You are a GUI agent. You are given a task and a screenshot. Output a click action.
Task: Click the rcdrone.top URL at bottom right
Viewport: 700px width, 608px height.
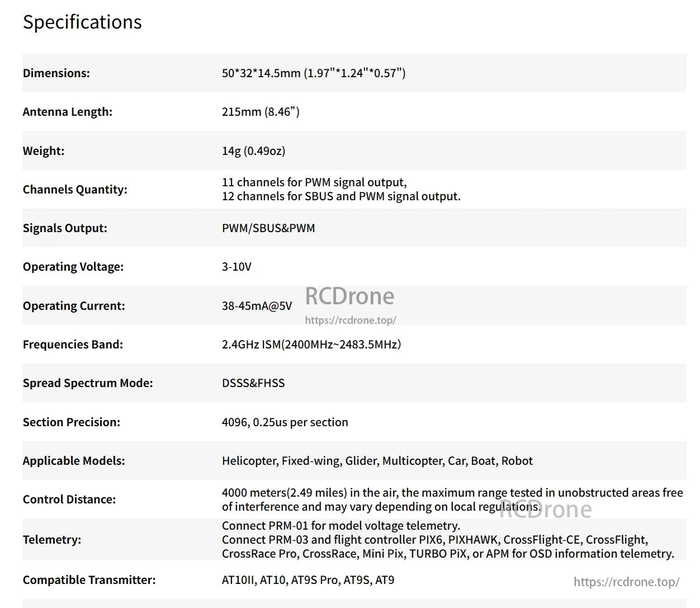click(x=626, y=582)
